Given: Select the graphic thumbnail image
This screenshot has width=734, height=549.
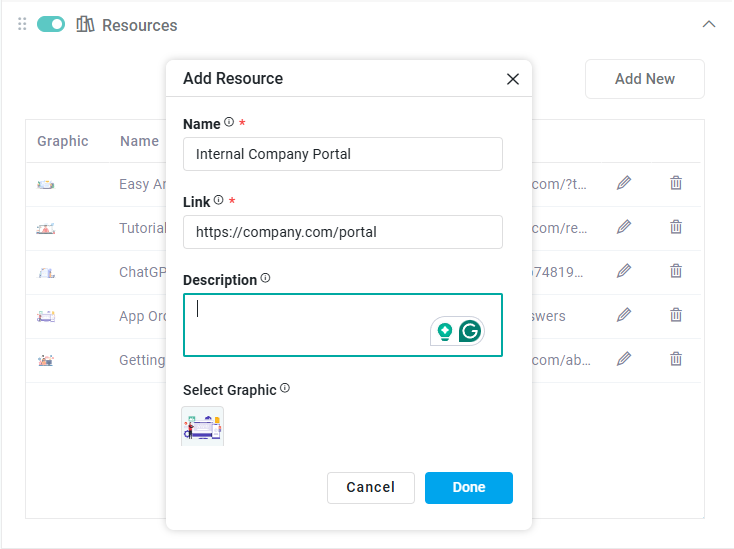Looking at the screenshot, I should pos(203,426).
